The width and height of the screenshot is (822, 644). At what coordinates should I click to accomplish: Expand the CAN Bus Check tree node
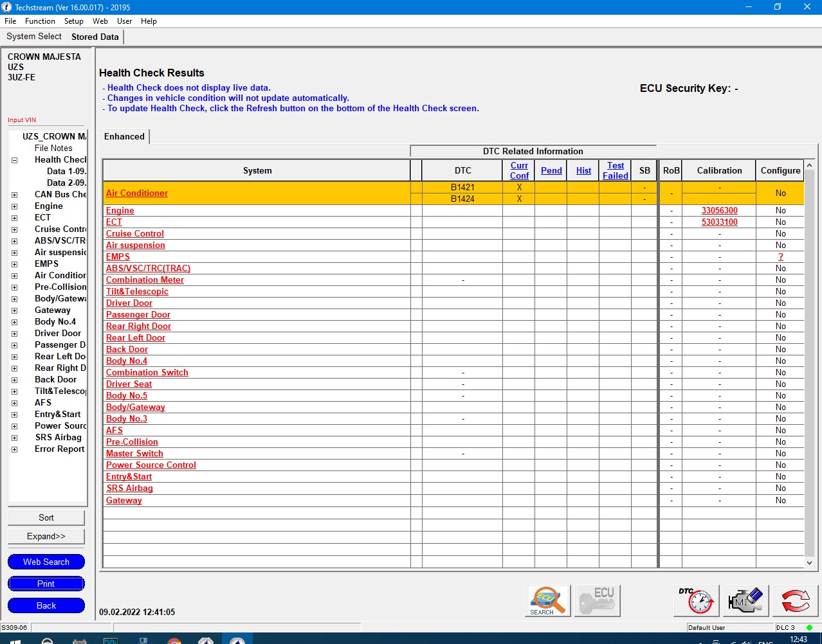pyautogui.click(x=14, y=195)
